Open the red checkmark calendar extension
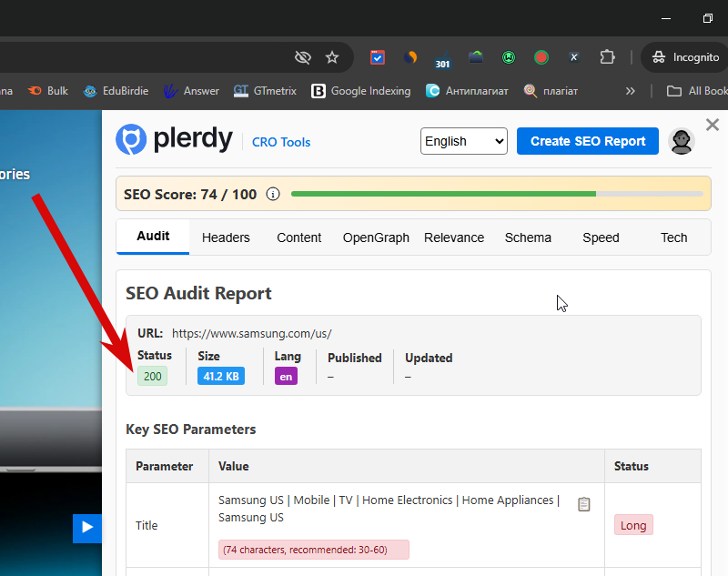Screen dimensions: 728x576 tap(378, 57)
